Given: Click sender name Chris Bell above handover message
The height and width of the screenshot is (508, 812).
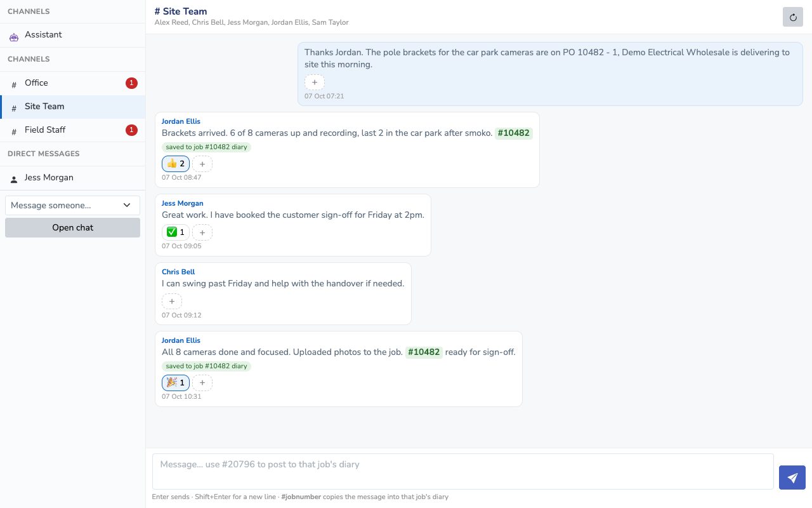Looking at the screenshot, I should pos(178,272).
